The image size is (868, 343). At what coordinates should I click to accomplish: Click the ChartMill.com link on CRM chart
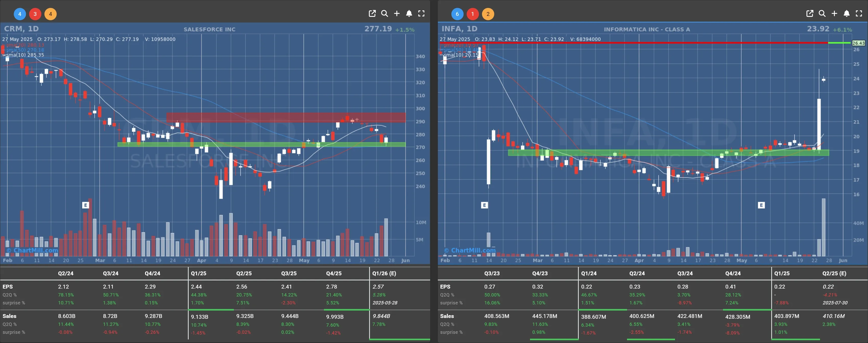coord(32,250)
